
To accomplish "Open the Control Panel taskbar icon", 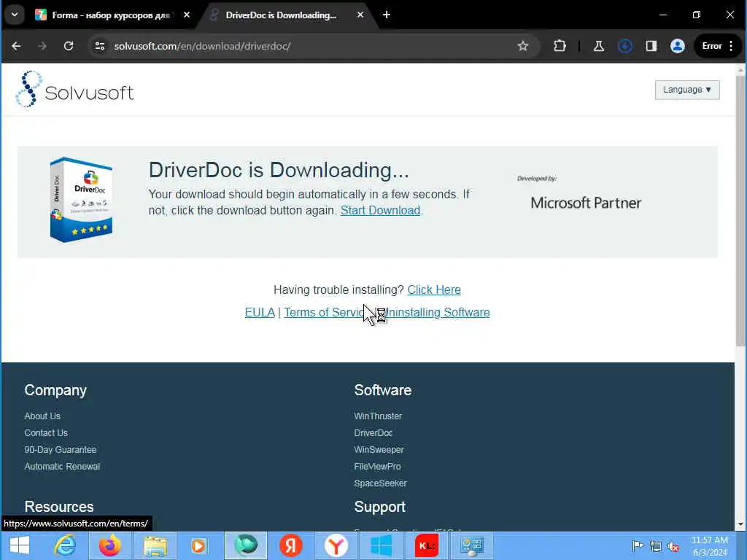I will 472,545.
